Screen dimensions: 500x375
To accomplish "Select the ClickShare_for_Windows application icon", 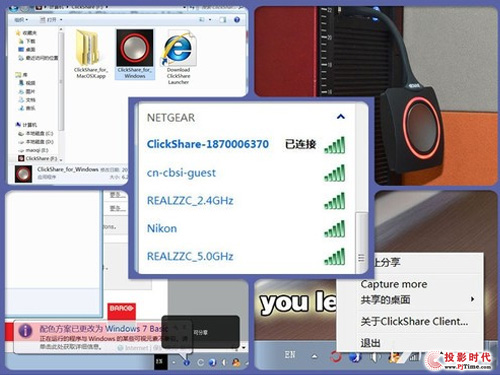I will (x=135, y=54).
